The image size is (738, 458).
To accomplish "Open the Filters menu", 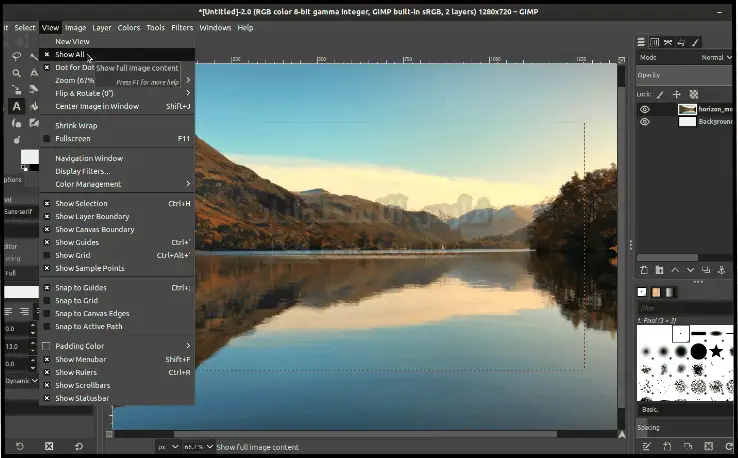I will [x=182, y=28].
